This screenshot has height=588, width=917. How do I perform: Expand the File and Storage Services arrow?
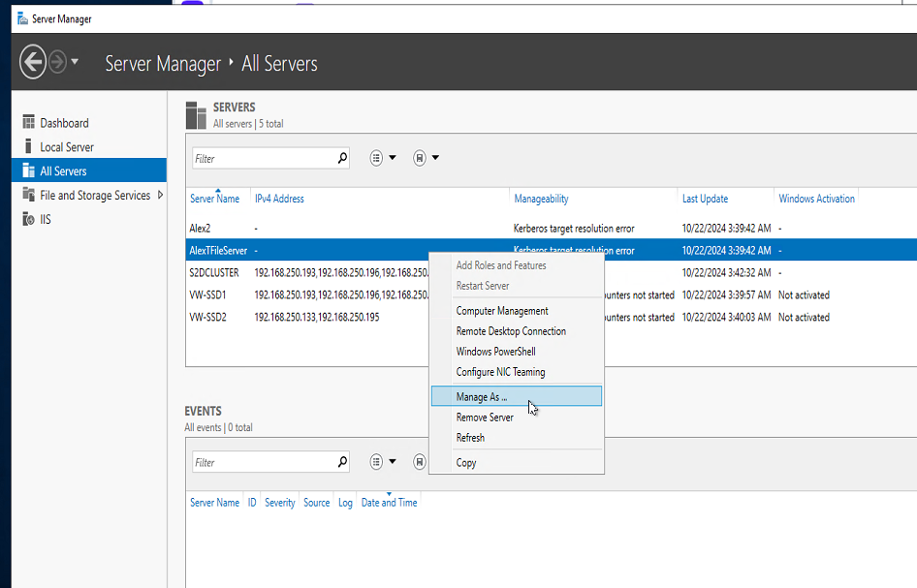coord(160,195)
